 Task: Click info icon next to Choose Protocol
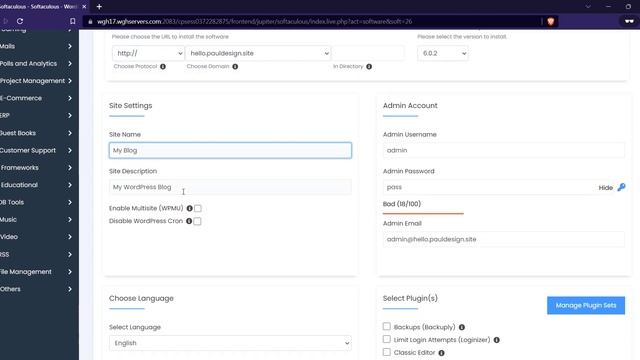[x=163, y=67]
